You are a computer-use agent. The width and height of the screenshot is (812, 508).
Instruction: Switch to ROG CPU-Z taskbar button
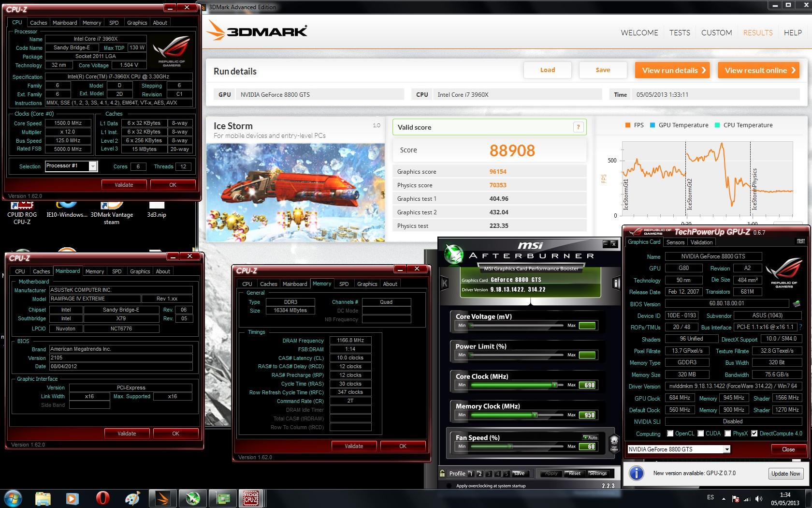[x=251, y=498]
